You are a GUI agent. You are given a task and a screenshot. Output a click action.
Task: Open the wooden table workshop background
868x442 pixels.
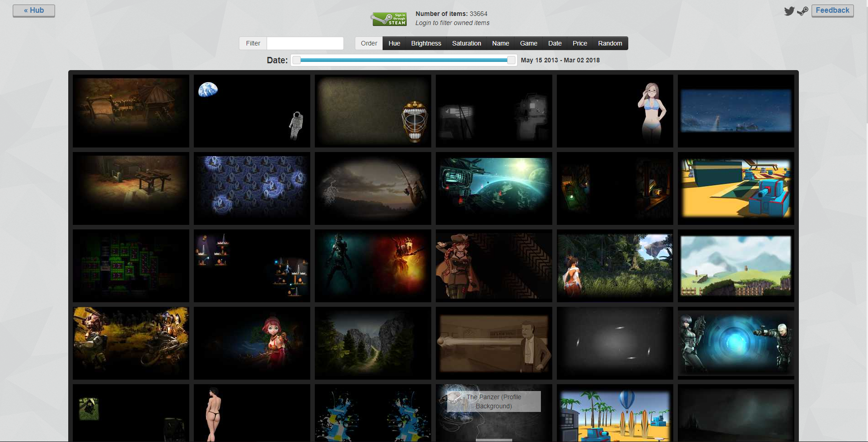click(x=131, y=188)
